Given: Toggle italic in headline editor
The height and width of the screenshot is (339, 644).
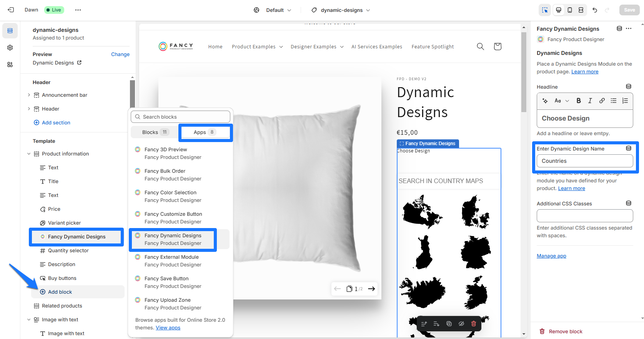Looking at the screenshot, I should coord(590,101).
